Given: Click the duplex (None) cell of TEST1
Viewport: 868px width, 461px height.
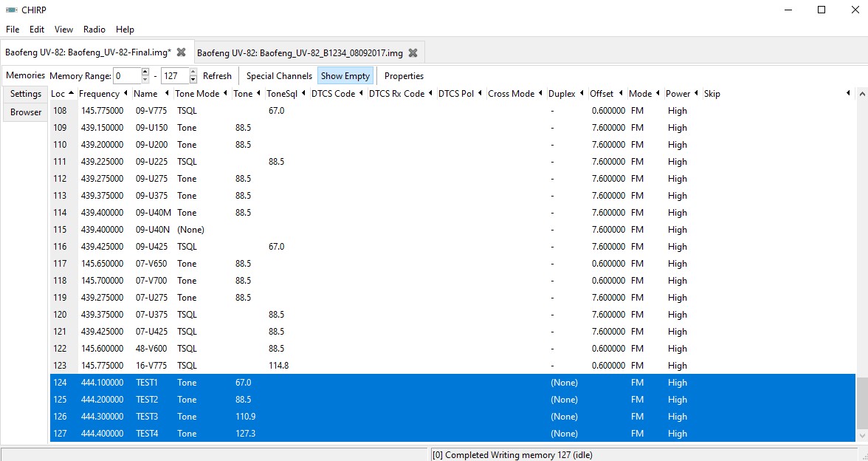Looking at the screenshot, I should tap(564, 383).
